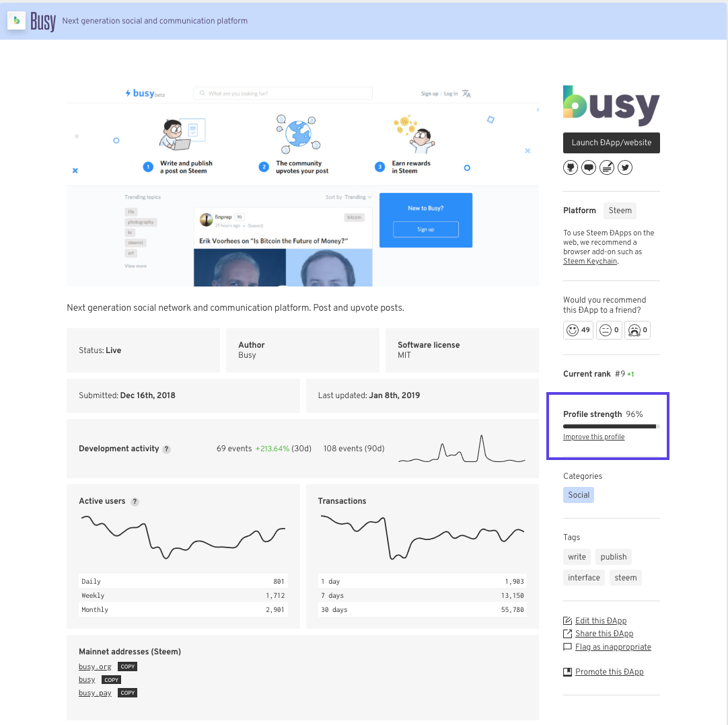The height and width of the screenshot is (725, 728).
Task: Copy the busy.org address
Action: (x=127, y=666)
